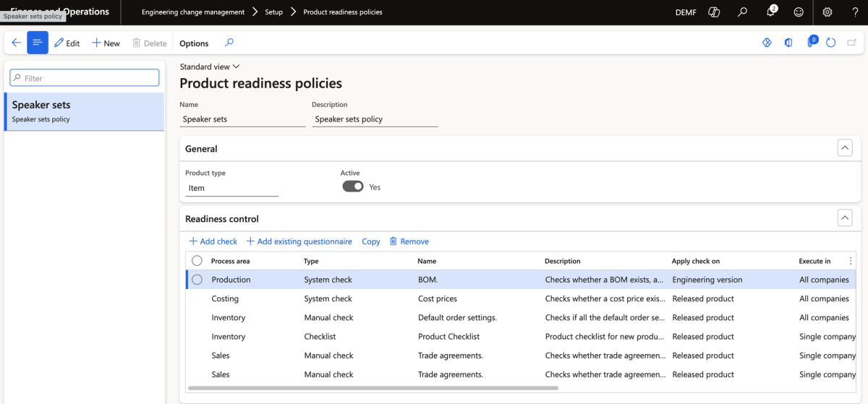
Task: Click the Product Checklist name cell
Action: pyautogui.click(x=449, y=336)
